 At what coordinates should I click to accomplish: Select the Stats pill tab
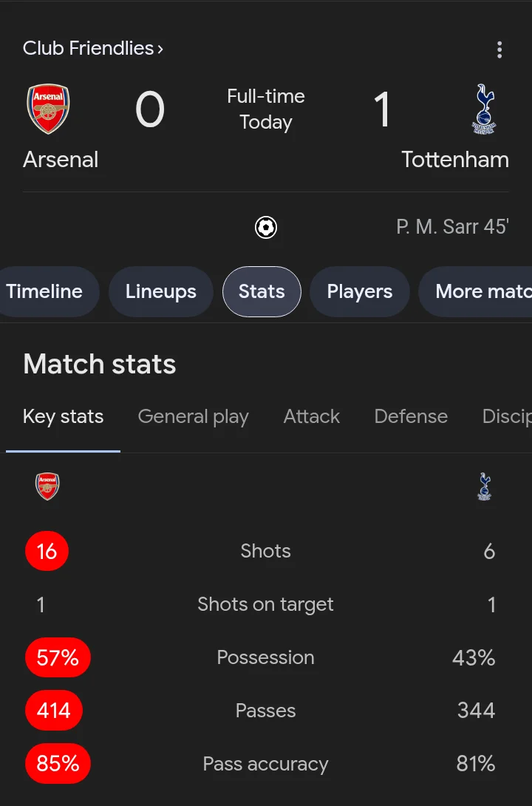262,291
